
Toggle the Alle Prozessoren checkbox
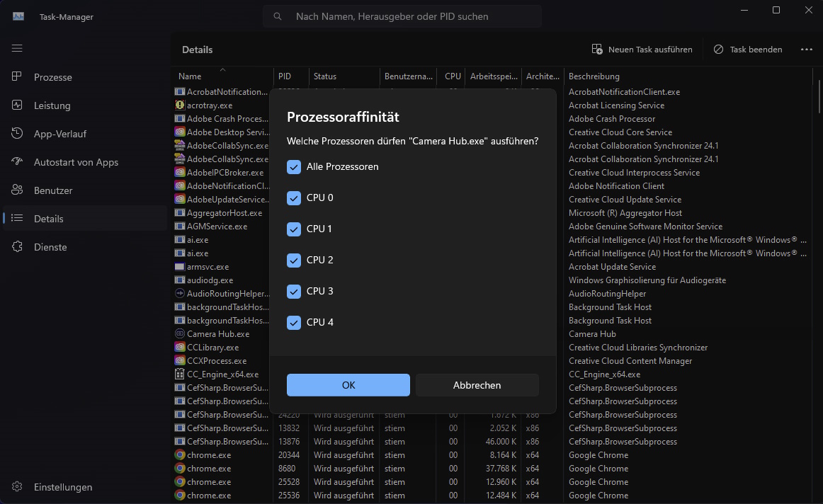coord(294,167)
